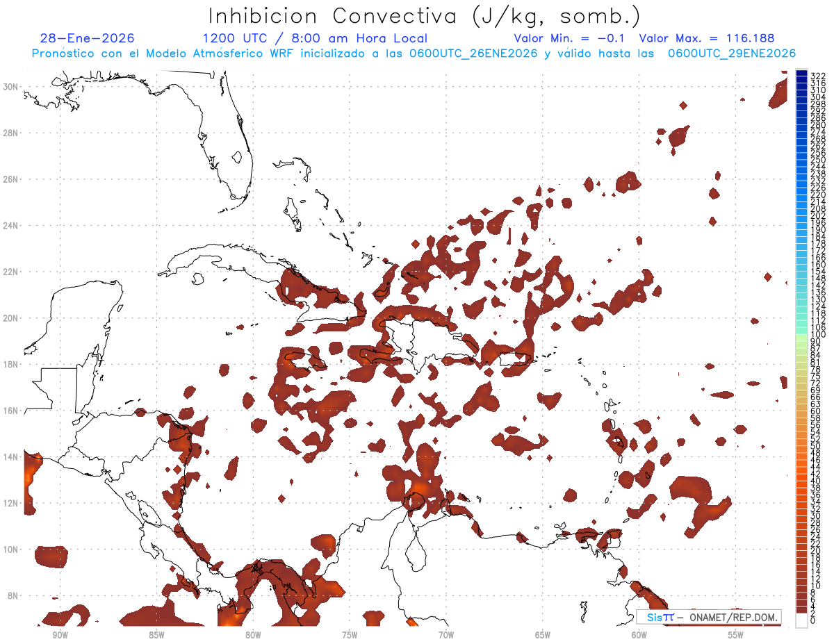Click the 'Valor Min. = -0.1' text
Viewport: 834px width, 644px height.
click(569, 39)
